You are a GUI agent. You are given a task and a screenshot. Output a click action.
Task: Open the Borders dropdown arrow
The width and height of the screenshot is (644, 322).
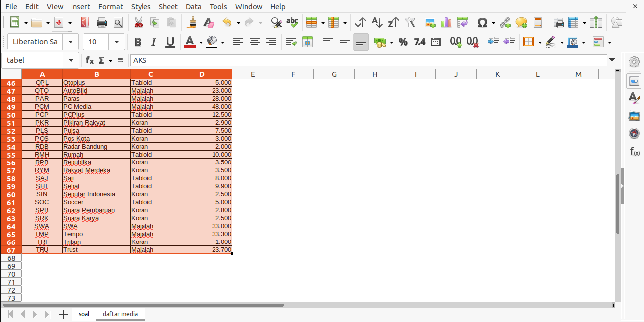(x=540, y=42)
